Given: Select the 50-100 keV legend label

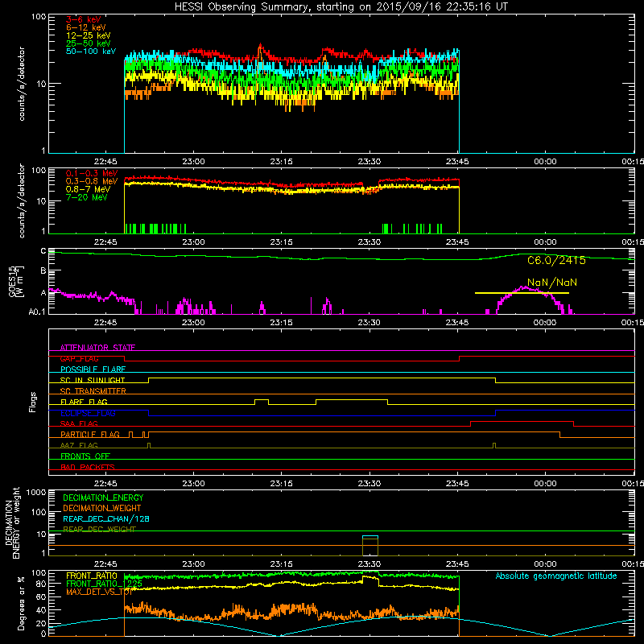Looking at the screenshot, I should pyautogui.click(x=91, y=52).
